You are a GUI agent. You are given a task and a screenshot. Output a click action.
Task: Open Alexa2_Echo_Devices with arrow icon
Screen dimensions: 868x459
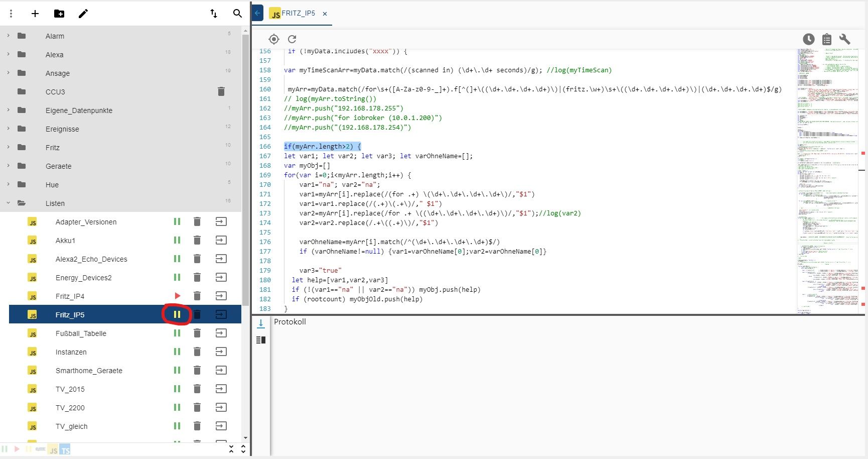[221, 259]
